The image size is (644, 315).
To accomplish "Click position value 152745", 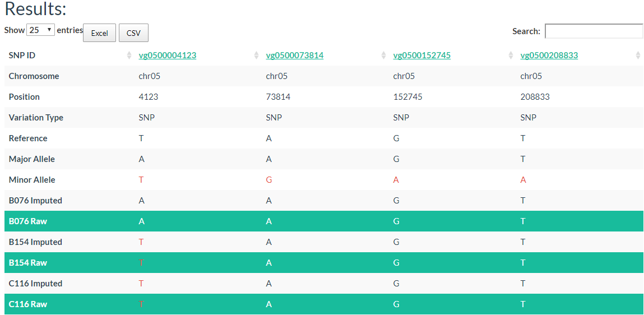I will (x=408, y=97).
